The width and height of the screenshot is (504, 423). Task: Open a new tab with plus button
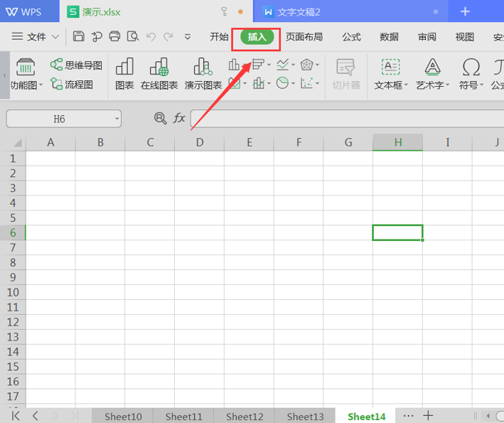coord(465,11)
